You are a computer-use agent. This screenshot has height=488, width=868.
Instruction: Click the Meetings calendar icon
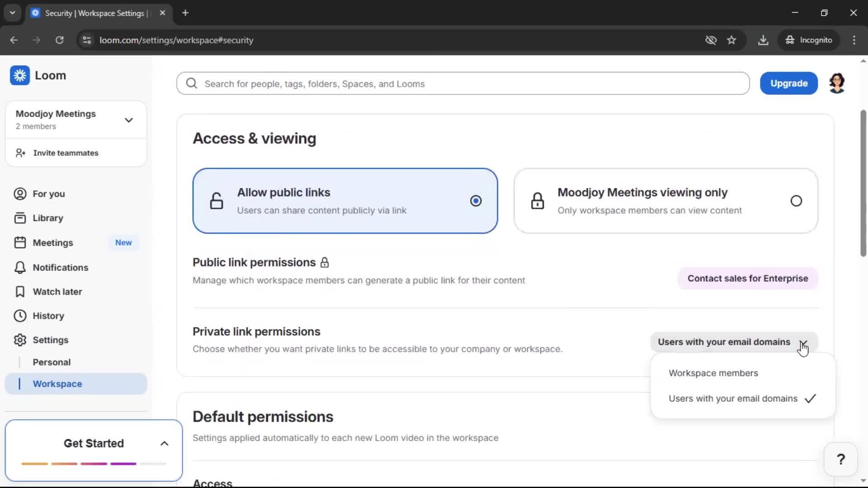(19, 242)
